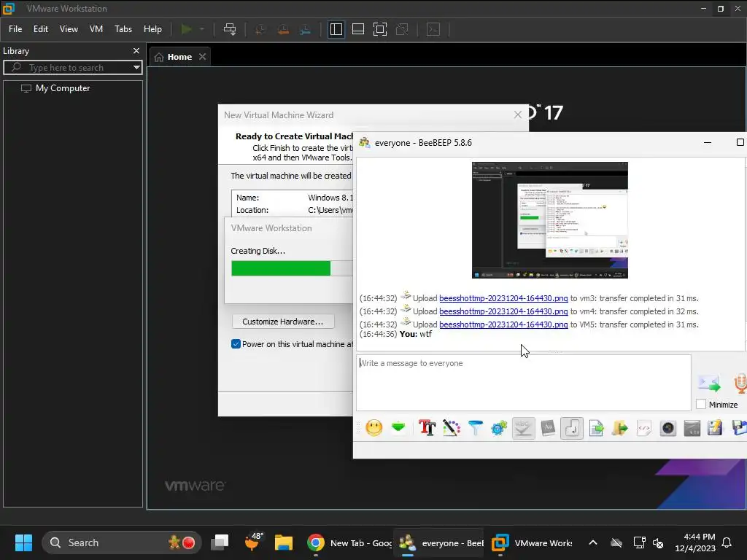Click the Enter Full Screen icon

[x=379, y=29]
